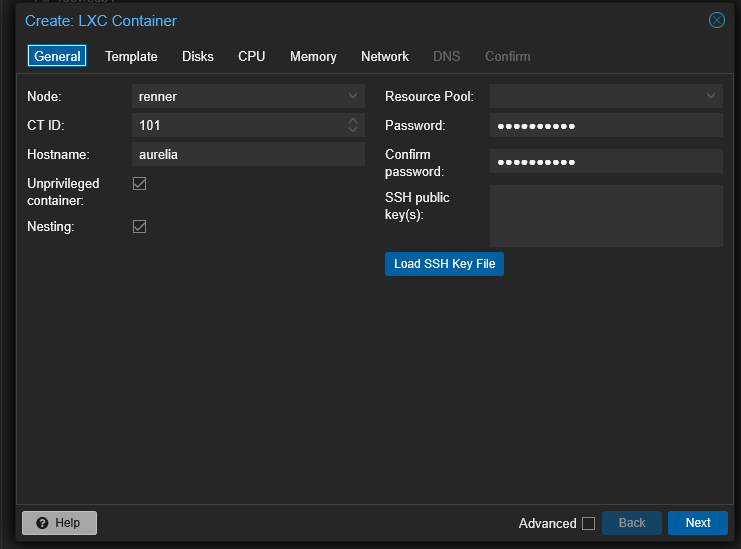Toggle the Nesting checkbox

click(x=139, y=226)
